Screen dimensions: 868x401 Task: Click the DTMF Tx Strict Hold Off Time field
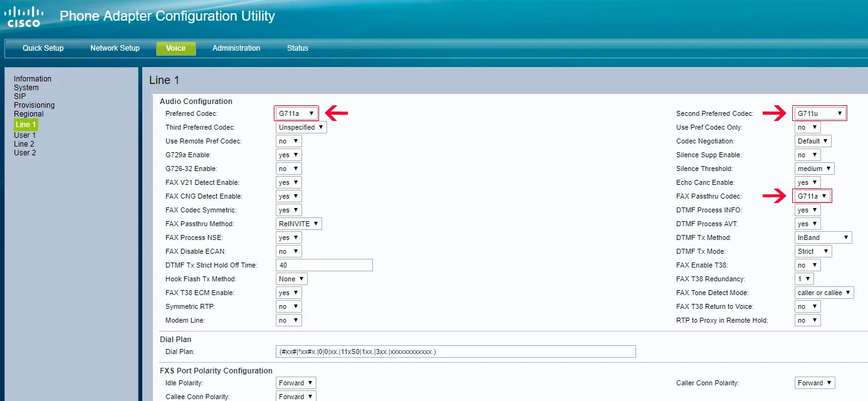pyautogui.click(x=324, y=265)
